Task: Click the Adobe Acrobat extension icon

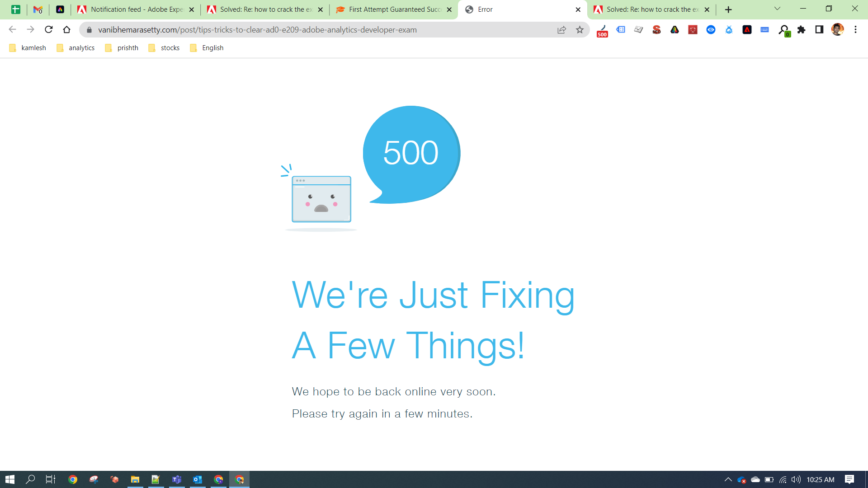Action: 747,30
